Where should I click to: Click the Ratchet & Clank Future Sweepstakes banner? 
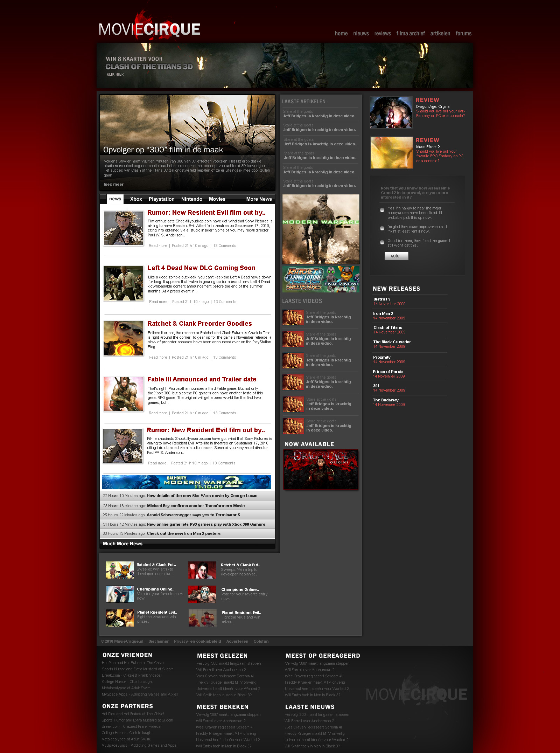(321, 279)
